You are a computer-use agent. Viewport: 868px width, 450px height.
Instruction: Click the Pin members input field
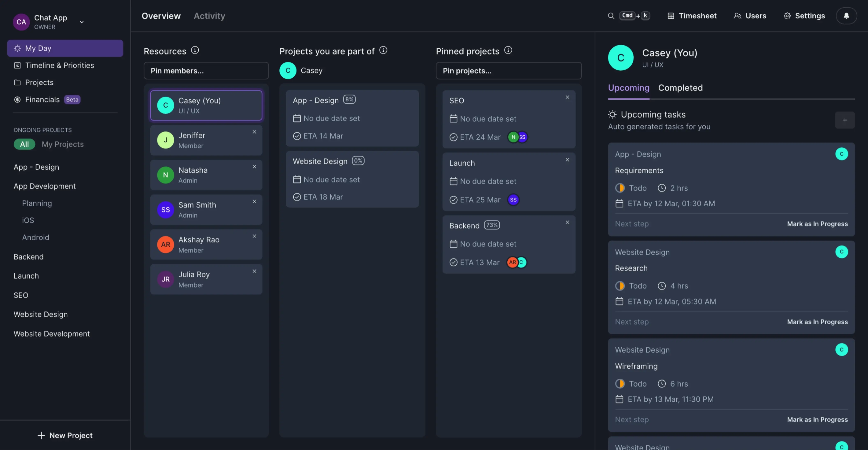click(x=206, y=71)
